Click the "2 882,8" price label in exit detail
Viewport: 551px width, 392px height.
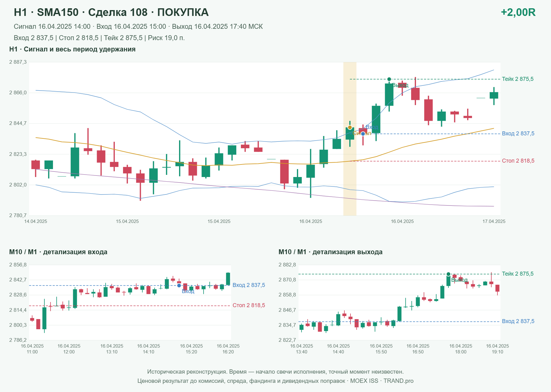click(287, 265)
